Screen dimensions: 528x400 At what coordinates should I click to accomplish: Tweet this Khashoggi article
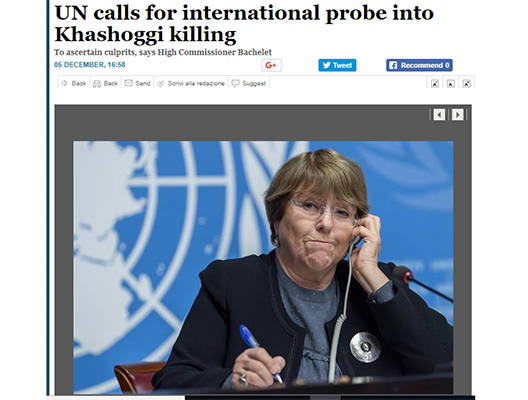coord(337,65)
